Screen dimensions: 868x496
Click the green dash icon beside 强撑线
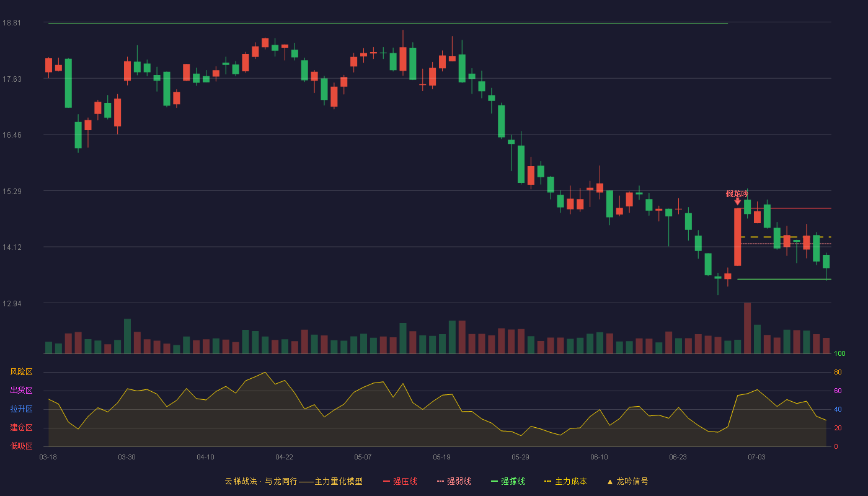click(x=494, y=482)
